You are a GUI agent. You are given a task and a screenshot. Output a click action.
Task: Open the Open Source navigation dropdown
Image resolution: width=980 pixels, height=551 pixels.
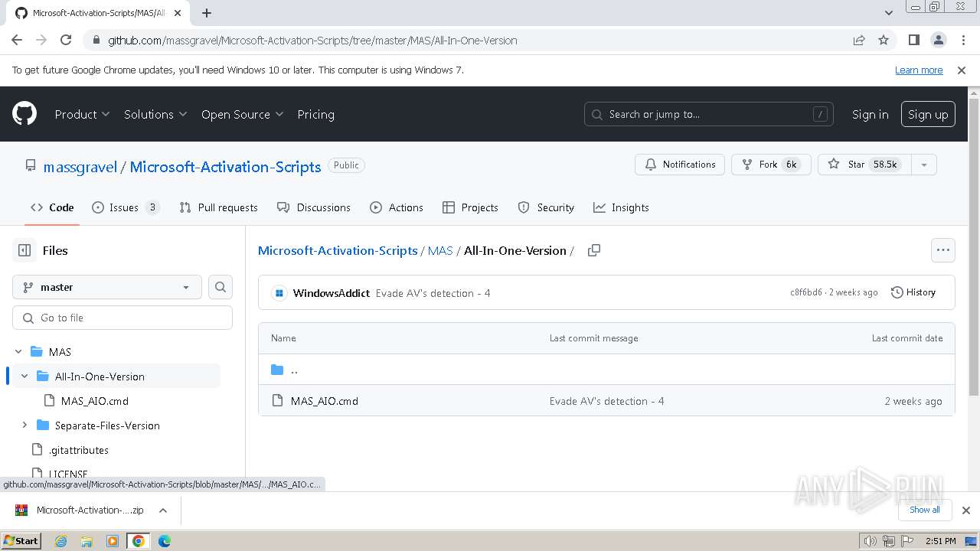(242, 114)
